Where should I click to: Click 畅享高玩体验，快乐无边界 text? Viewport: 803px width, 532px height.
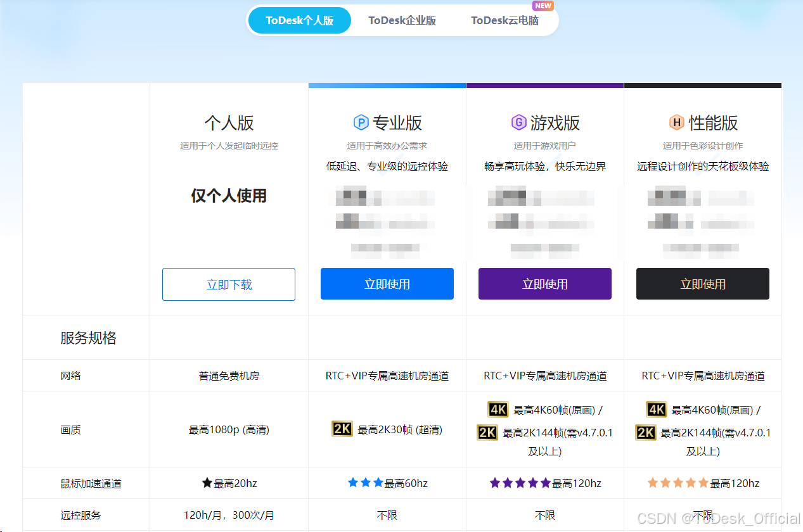coord(545,167)
